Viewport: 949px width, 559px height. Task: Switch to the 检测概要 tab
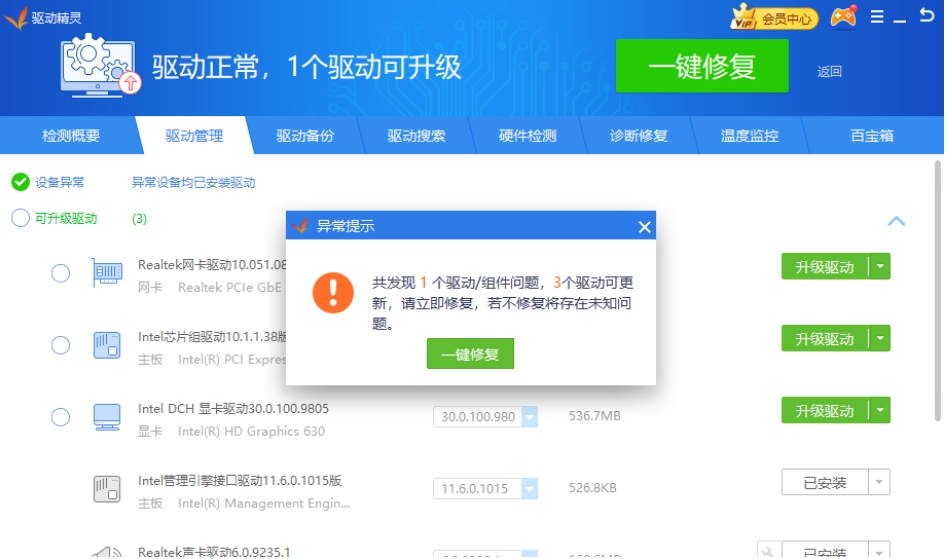click(71, 136)
